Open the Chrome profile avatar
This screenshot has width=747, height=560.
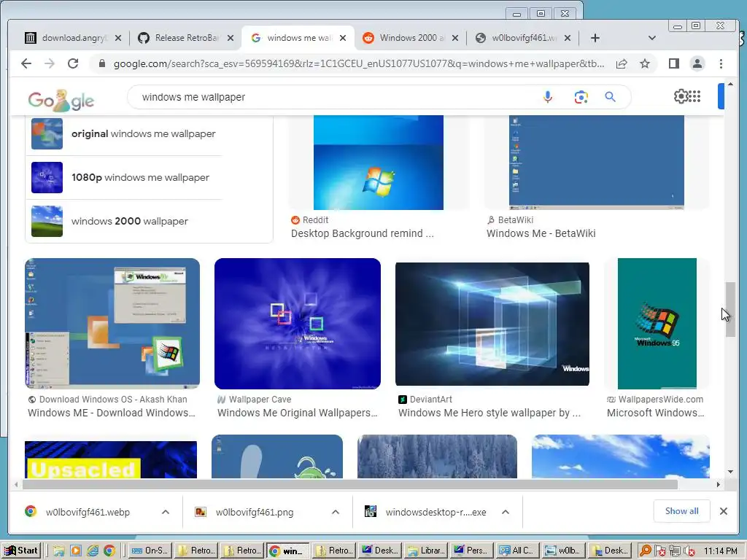pyautogui.click(x=697, y=63)
